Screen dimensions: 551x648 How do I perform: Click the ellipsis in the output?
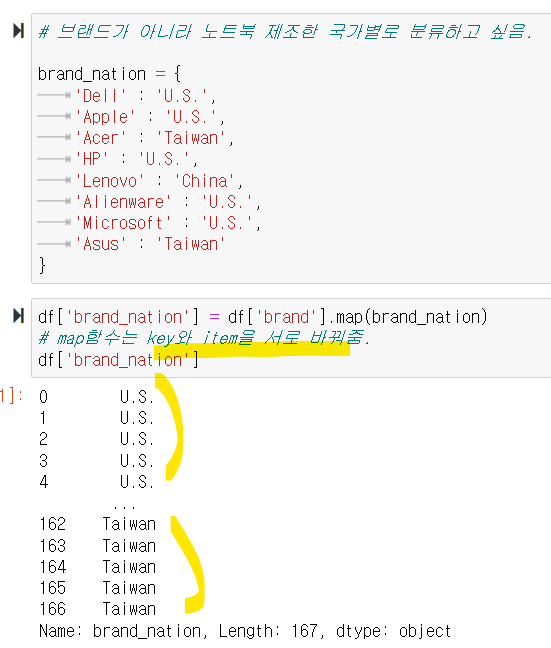(x=124, y=507)
